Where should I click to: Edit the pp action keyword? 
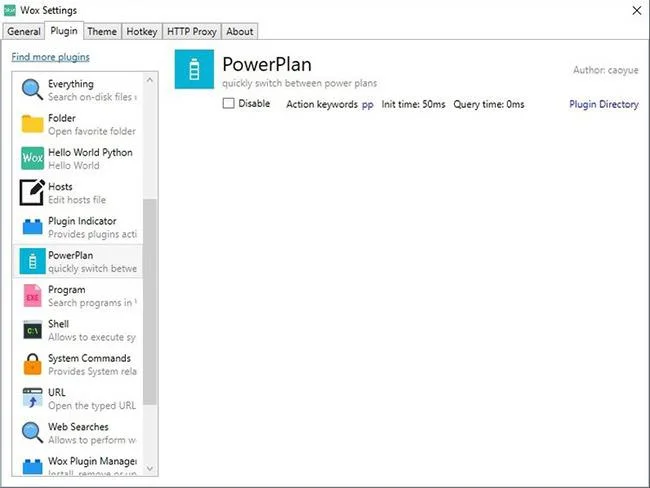click(367, 104)
